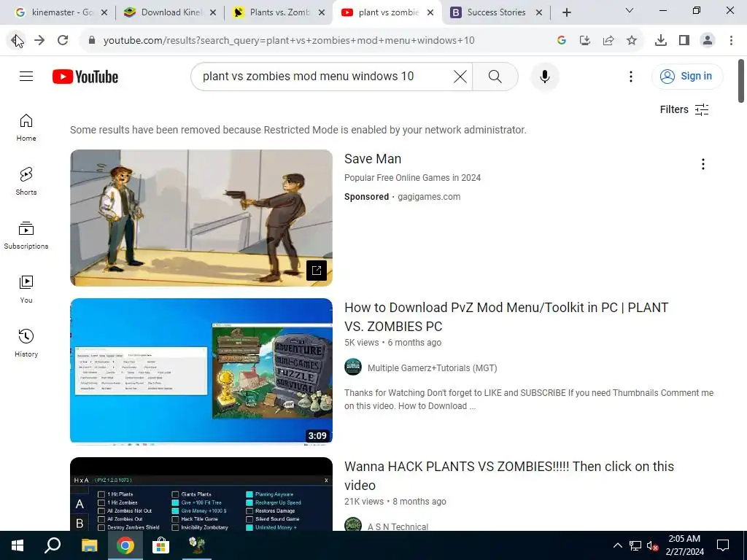Search with your voice microphone
Image resolution: width=747 pixels, height=560 pixels.
[x=544, y=76]
